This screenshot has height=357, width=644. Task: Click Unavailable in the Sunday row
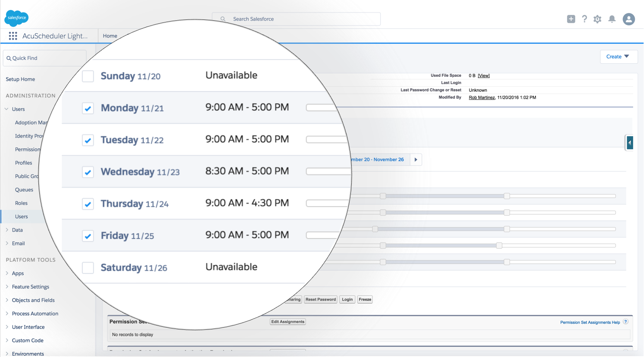coord(231,75)
